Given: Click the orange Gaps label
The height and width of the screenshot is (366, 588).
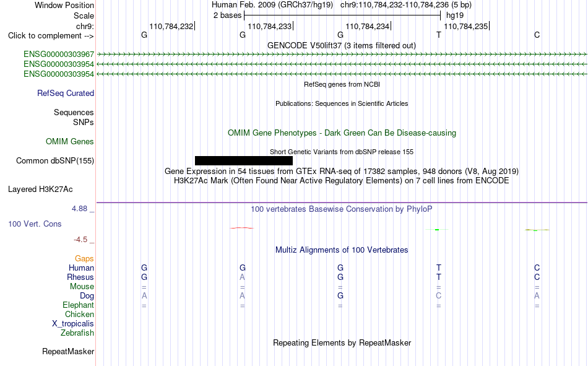Looking at the screenshot, I should click(x=84, y=258).
